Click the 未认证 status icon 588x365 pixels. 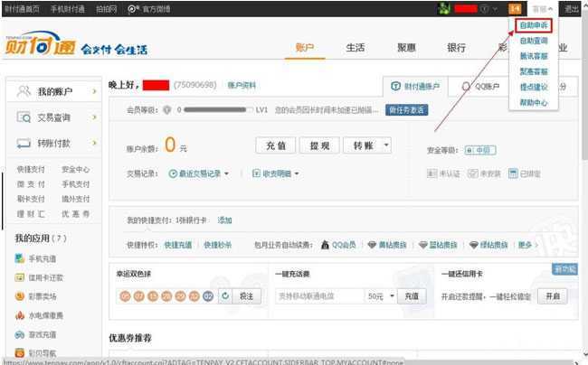(432, 173)
